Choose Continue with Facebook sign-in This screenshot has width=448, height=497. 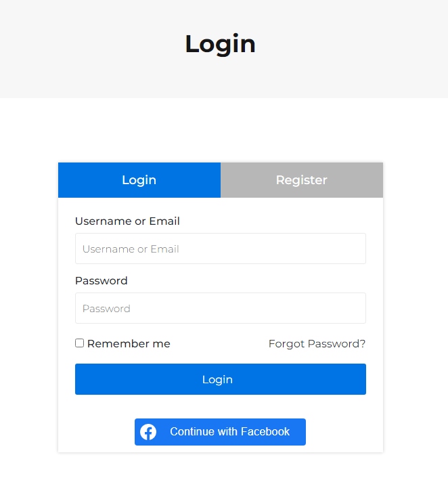coord(220,432)
